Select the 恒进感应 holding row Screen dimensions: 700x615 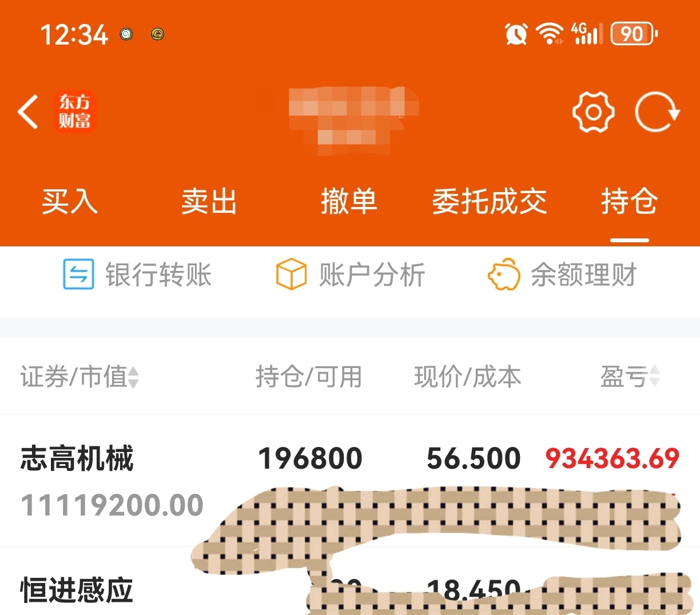pyautogui.click(x=350, y=581)
